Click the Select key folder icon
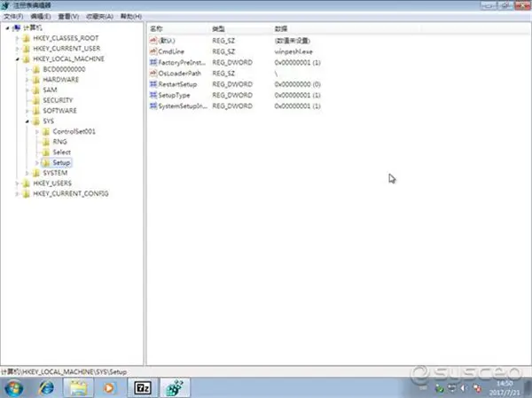The height and width of the screenshot is (398, 532). [46, 152]
